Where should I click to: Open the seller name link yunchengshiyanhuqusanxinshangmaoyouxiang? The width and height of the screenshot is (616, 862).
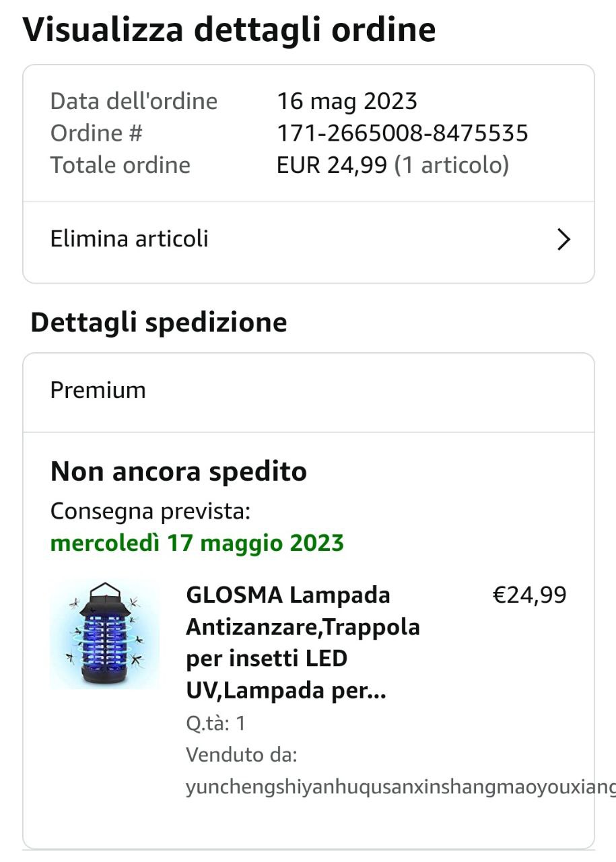401,787
